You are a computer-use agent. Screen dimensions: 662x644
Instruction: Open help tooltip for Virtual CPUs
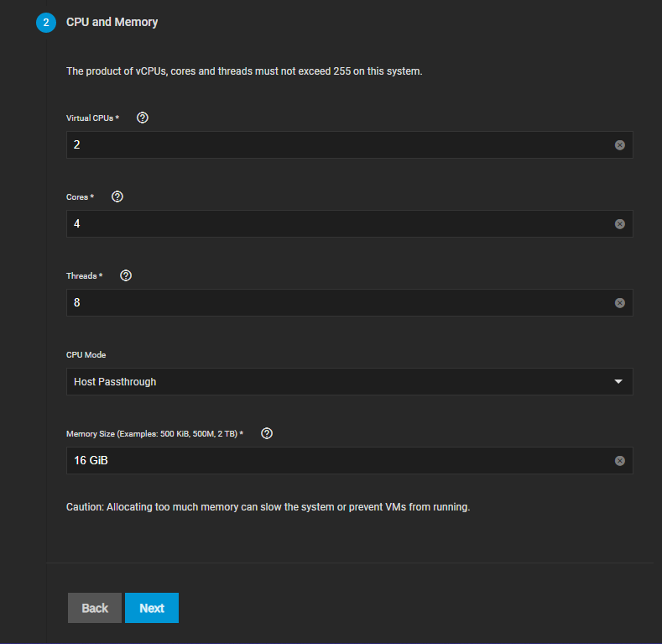coord(143,118)
